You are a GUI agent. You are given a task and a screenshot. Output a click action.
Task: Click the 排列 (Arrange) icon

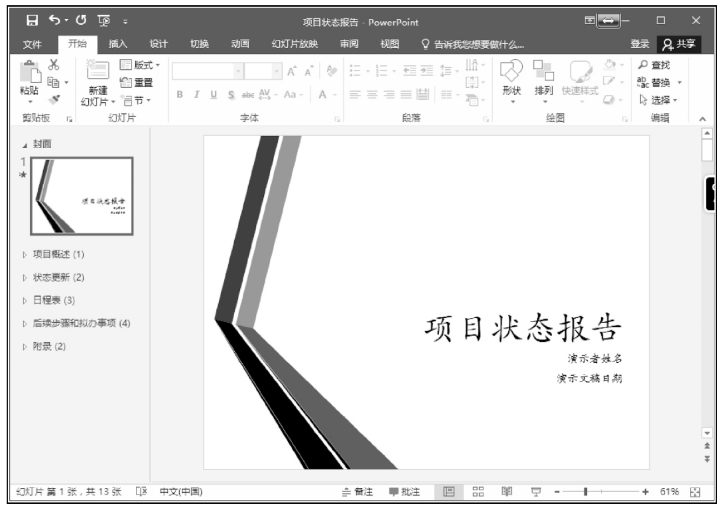(x=543, y=70)
